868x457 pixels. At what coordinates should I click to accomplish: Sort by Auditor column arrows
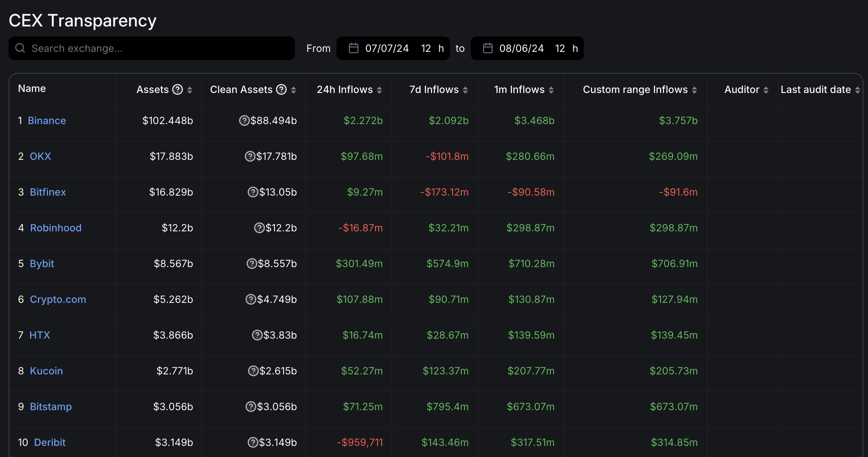pyautogui.click(x=766, y=90)
